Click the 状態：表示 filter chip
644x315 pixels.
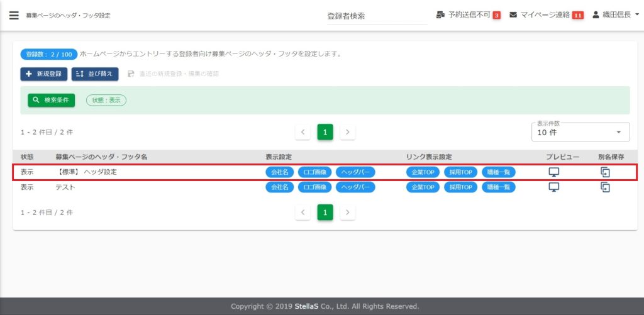pyautogui.click(x=106, y=100)
